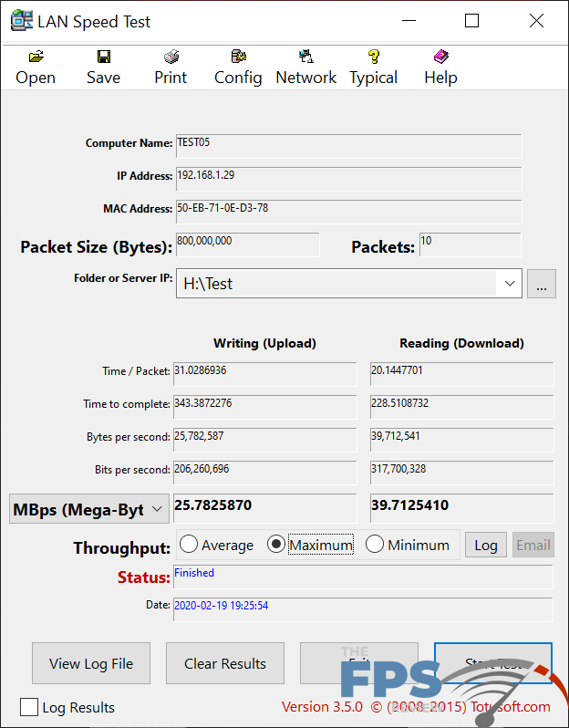This screenshot has width=569, height=728.
Task: Maximize the LAN Speed Test window
Action: point(471,20)
